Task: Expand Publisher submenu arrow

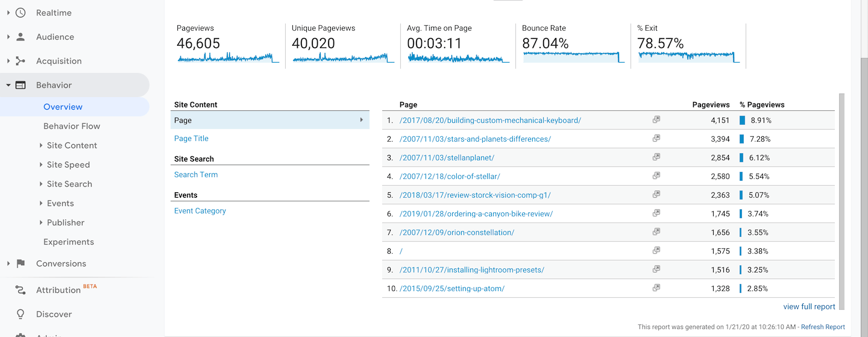Action: pos(40,222)
